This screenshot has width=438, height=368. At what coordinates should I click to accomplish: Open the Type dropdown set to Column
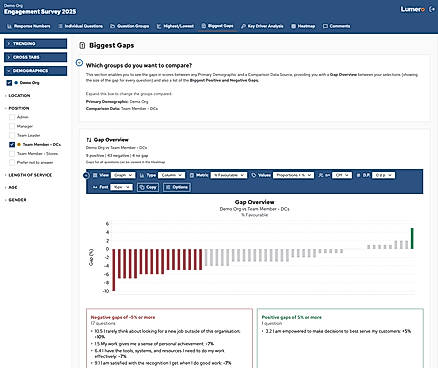tap(171, 175)
